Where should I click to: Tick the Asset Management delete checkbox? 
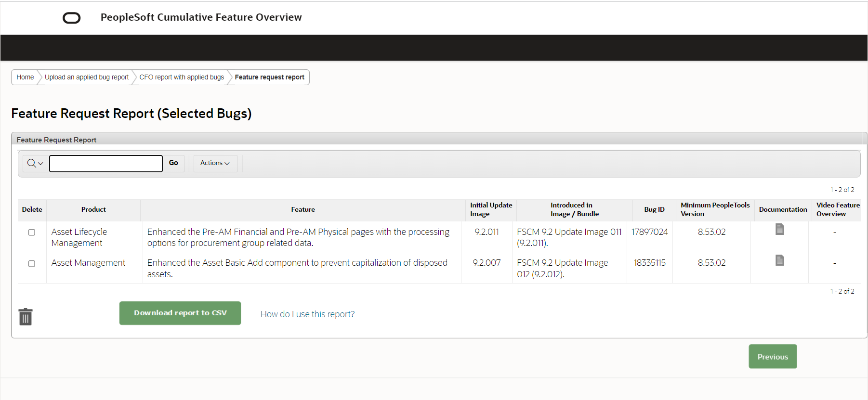pyautogui.click(x=32, y=264)
